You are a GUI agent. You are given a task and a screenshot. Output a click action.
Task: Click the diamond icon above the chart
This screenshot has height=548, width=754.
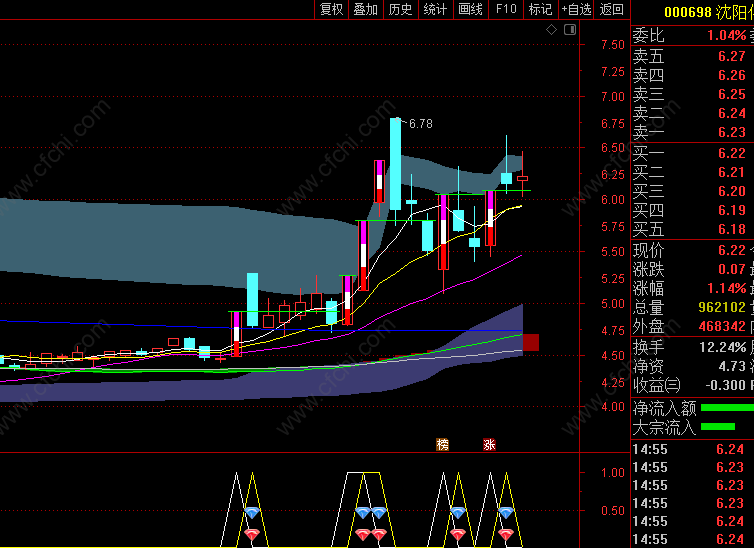click(551, 30)
